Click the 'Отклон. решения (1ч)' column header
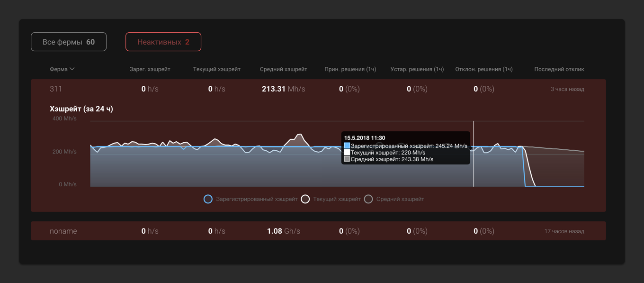The width and height of the screenshot is (644, 283). pyautogui.click(x=484, y=69)
